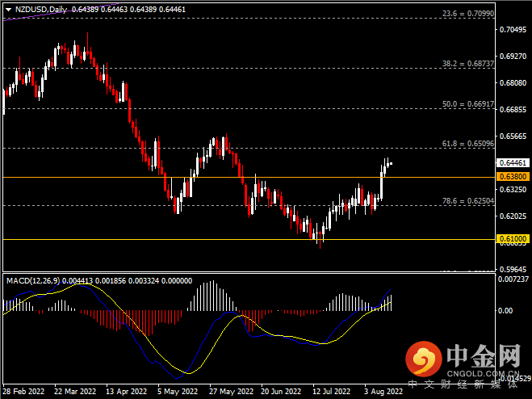
Task: Click the 0.69270 price axis value
Action: click(x=513, y=57)
